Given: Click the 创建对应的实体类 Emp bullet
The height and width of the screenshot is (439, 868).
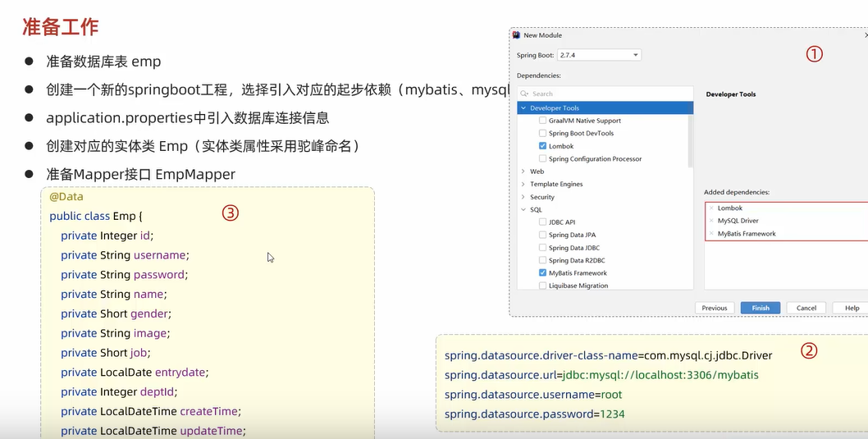Looking at the screenshot, I should [x=203, y=146].
